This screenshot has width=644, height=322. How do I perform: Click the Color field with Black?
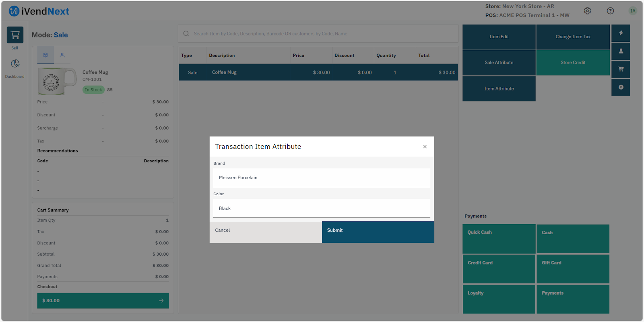click(322, 208)
